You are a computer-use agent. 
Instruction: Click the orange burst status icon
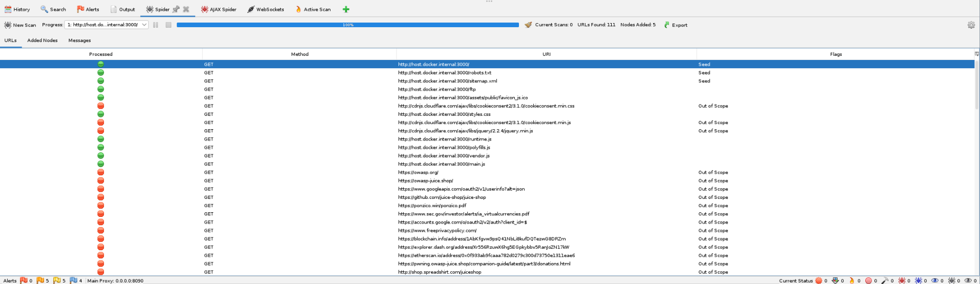[819, 280]
